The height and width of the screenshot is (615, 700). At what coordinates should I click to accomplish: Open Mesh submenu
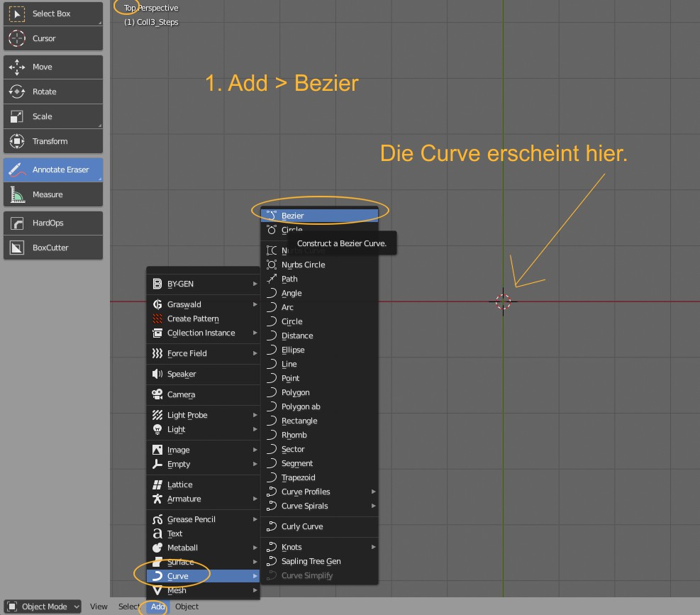pos(203,590)
